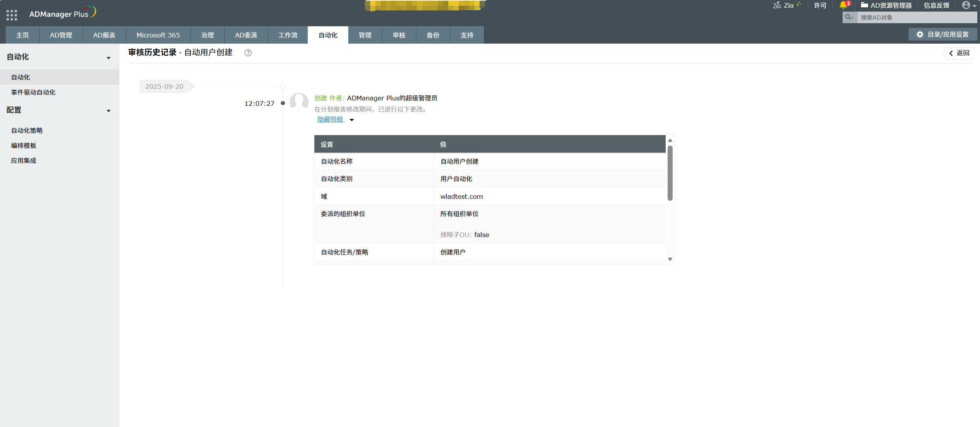
Task: Click the 隐藏明细 link
Action: [x=329, y=120]
